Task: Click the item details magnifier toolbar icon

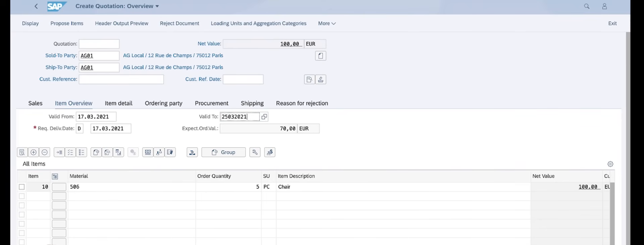Action: click(22, 152)
